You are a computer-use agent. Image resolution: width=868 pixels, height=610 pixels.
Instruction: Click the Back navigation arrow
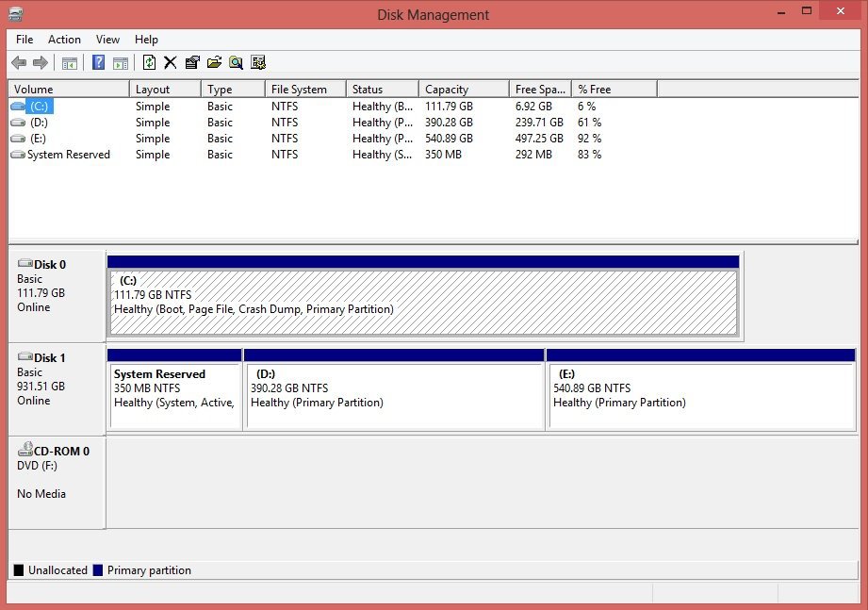19,62
